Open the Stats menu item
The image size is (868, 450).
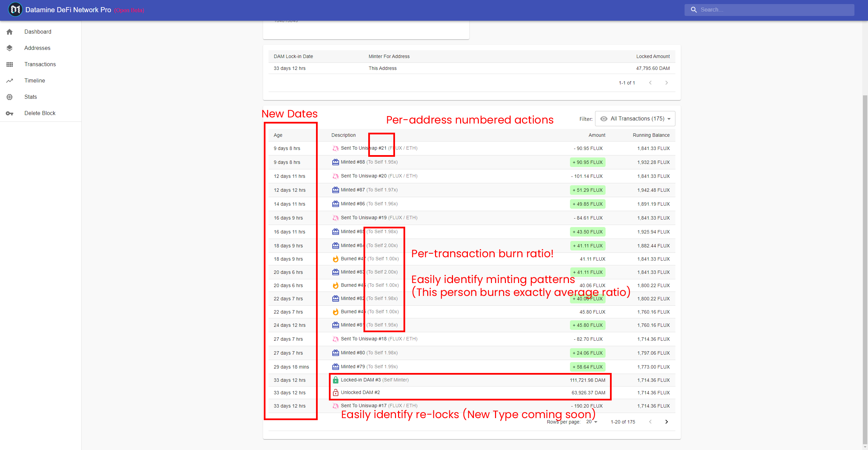(41, 97)
